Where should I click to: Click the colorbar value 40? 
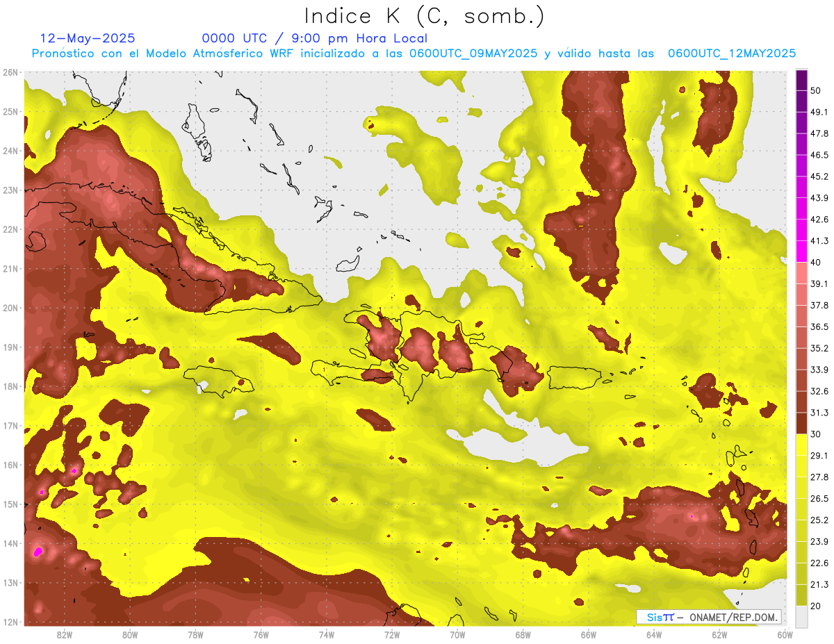coord(817,262)
